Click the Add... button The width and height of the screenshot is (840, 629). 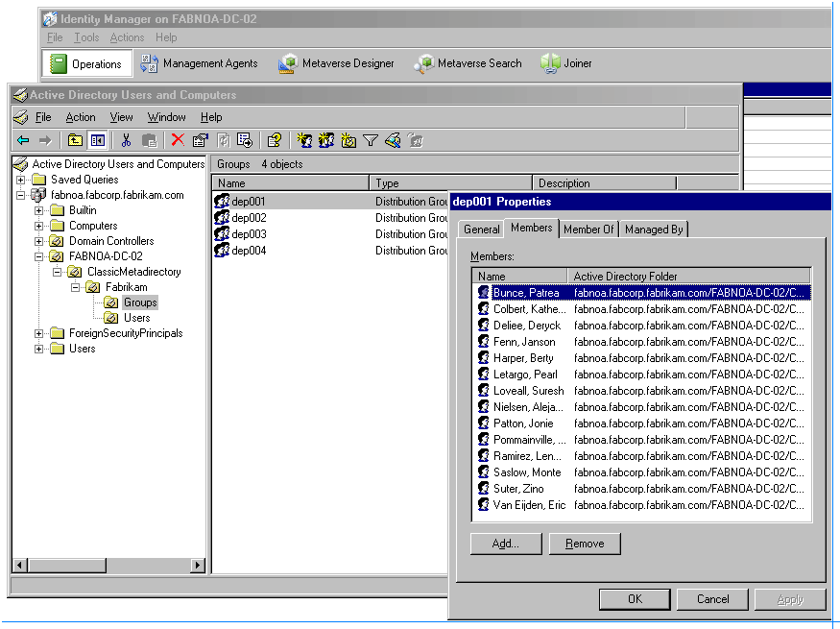point(506,544)
